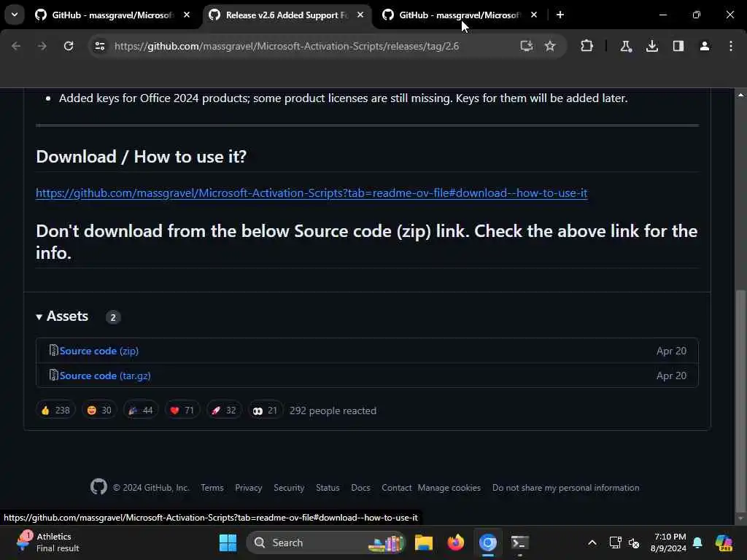Toggle the smiley reaction with 30
747x560 pixels.
coord(99,411)
